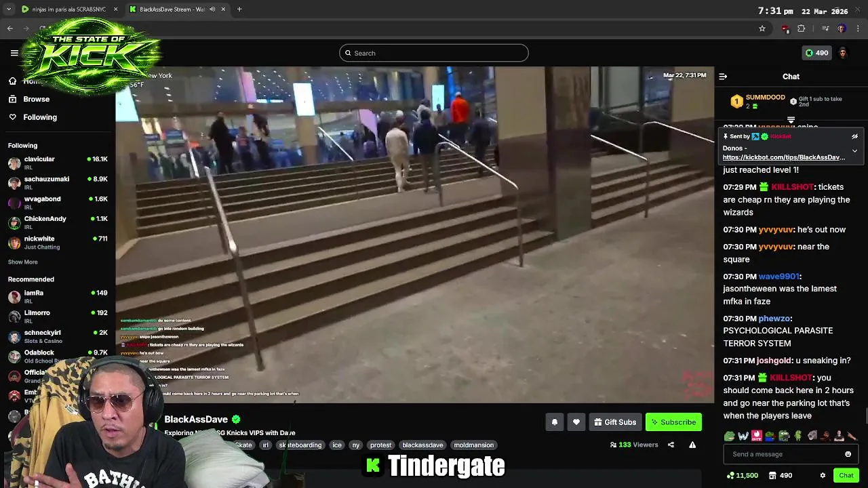
Task: Open the BlackAssDave channel name
Action: [x=196, y=420]
